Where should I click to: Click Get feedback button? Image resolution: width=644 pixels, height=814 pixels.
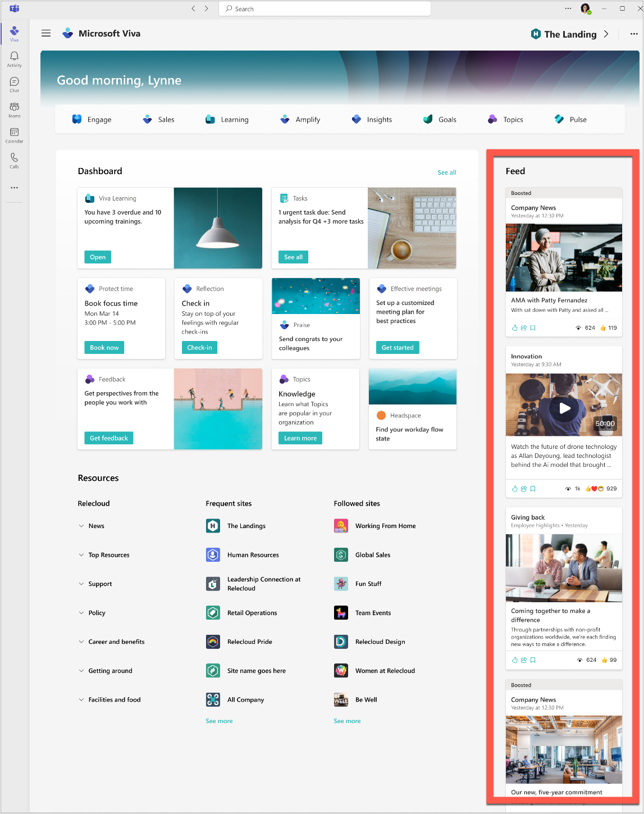(109, 438)
